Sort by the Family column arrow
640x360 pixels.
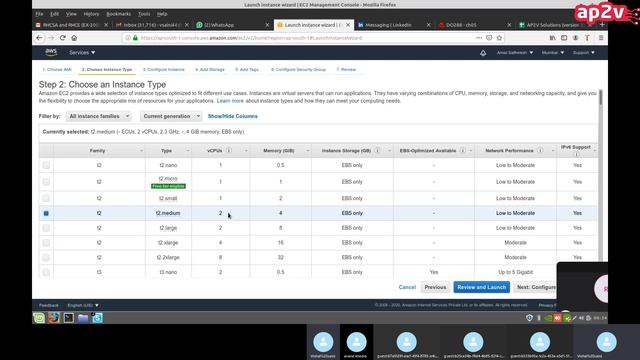pyautogui.click(x=141, y=151)
